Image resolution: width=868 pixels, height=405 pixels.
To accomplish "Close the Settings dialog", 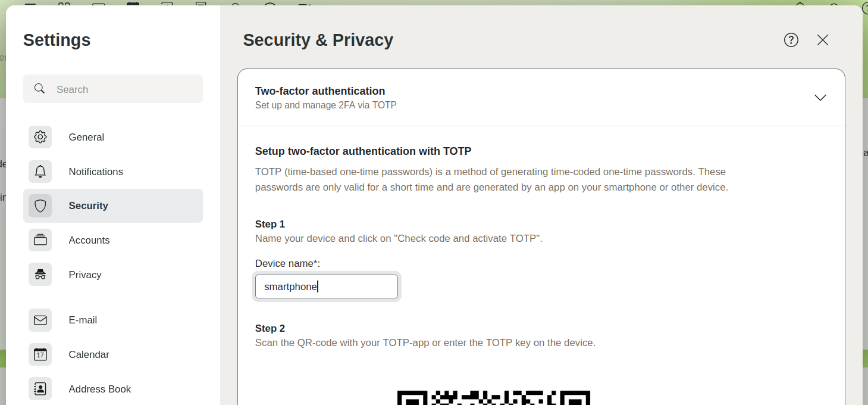I will [823, 40].
